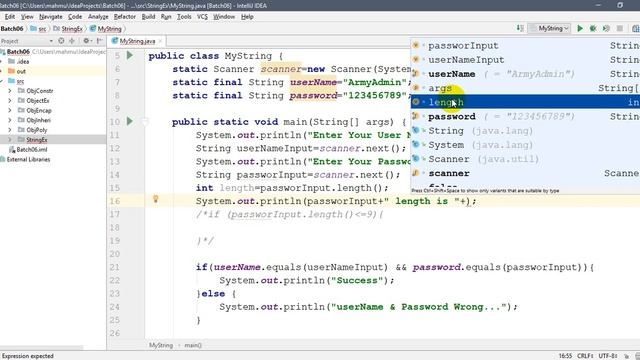The image size is (640, 360).
Task: Select the MyString.java editor tab
Action: coord(137,41)
